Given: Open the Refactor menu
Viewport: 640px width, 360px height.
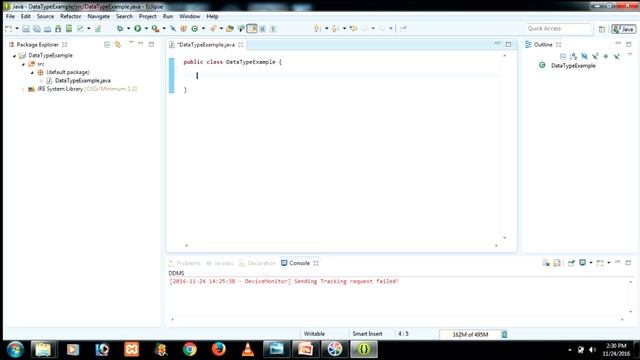Looking at the screenshot, I should [x=71, y=16].
